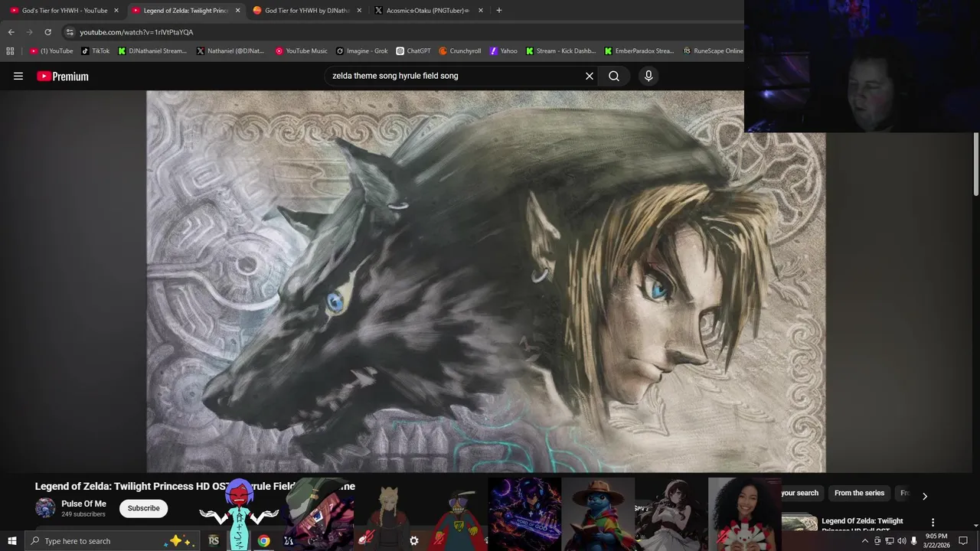Select the 'your search' filter chip
This screenshot has width=980, height=551.
click(799, 493)
